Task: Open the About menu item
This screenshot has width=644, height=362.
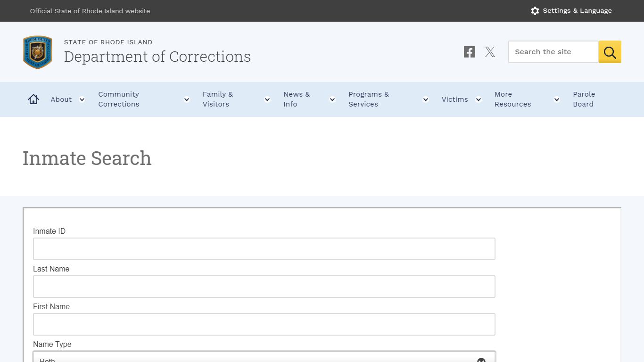Action: point(61,99)
